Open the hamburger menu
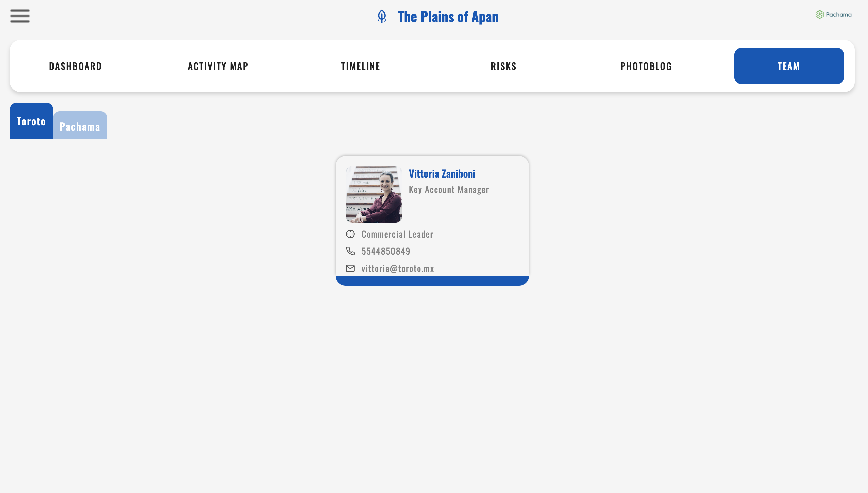 point(20,16)
